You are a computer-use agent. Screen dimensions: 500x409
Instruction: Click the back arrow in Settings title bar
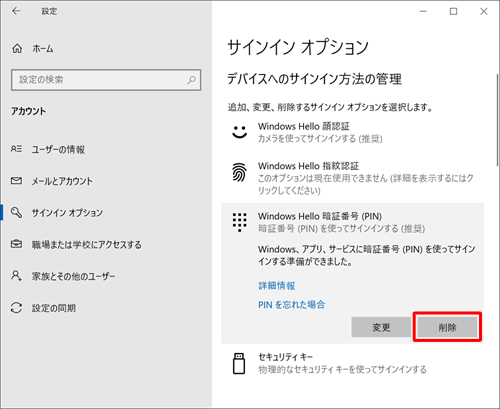pyautogui.click(x=16, y=11)
